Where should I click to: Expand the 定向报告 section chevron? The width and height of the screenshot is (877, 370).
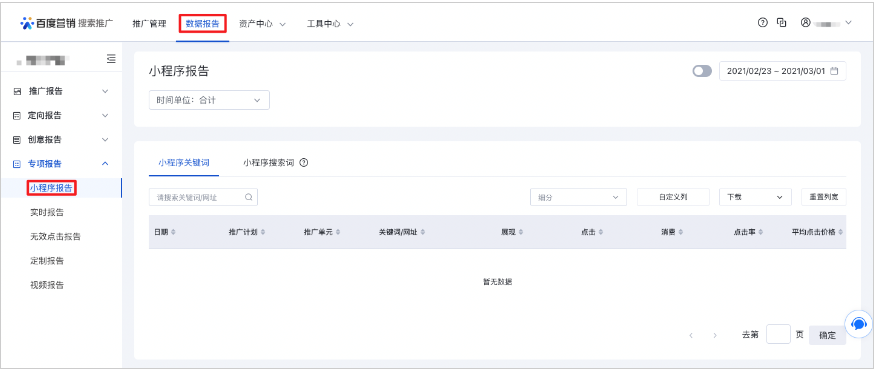[105, 116]
